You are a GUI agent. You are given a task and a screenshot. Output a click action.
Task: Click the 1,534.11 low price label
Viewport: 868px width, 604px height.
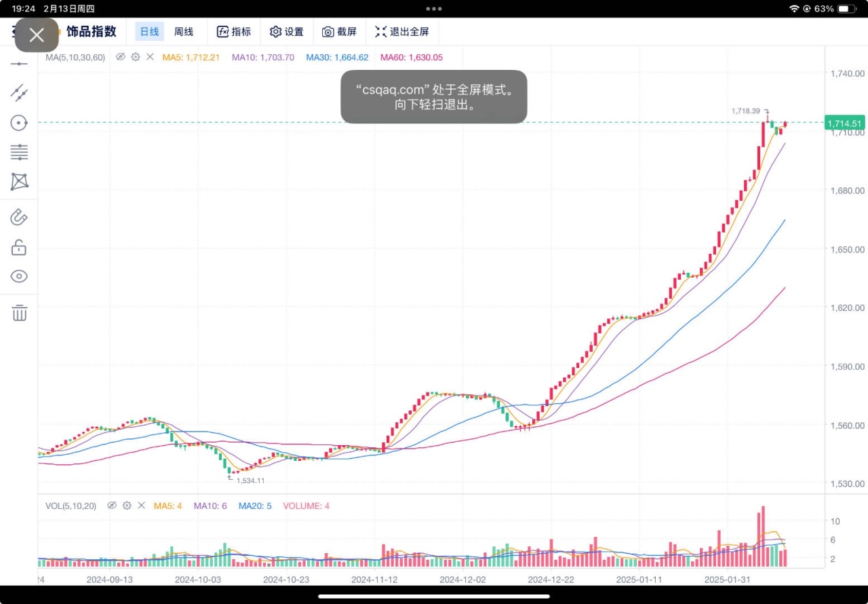coord(250,480)
